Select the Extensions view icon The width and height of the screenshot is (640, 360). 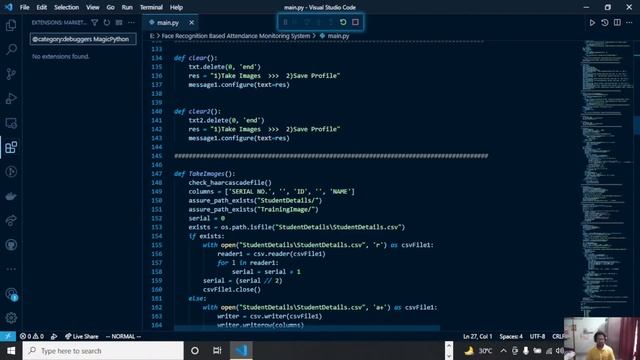click(x=11, y=147)
